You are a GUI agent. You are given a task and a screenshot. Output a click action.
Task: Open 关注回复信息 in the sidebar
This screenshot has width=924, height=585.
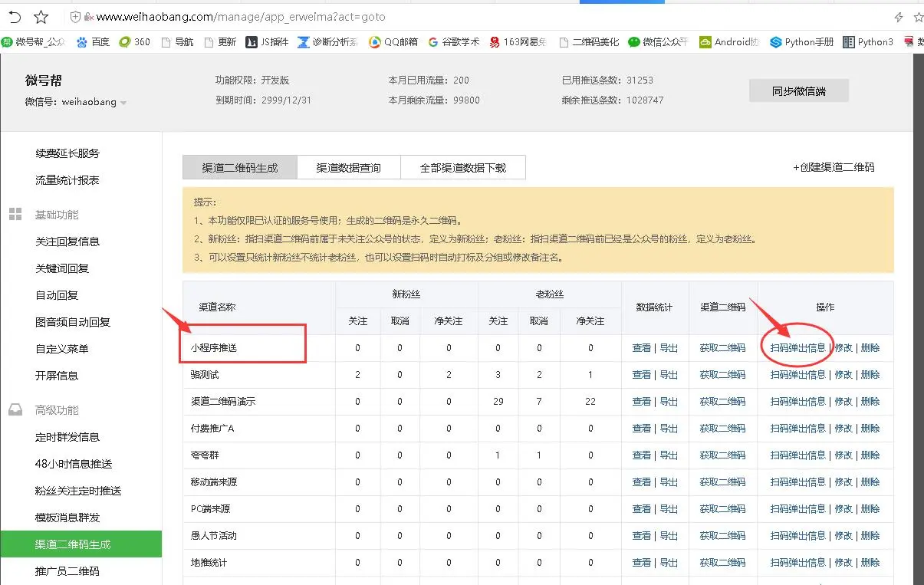(x=67, y=242)
